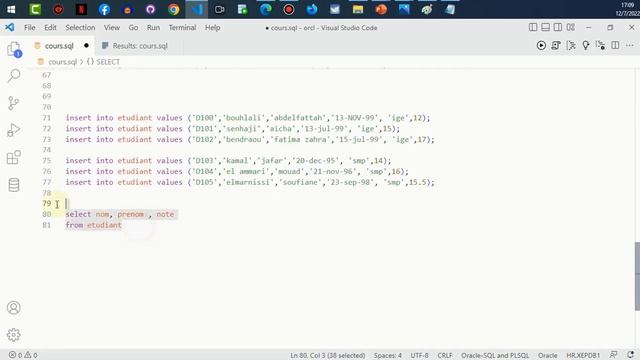This screenshot has width=640, height=360.
Task: Click the run-with-record icon in editor toolbar
Action: point(600,45)
